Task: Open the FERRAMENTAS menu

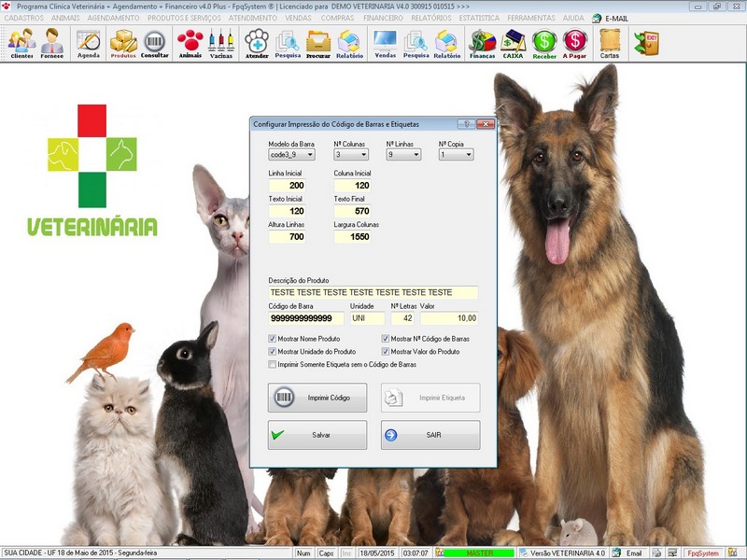Action: (x=531, y=18)
